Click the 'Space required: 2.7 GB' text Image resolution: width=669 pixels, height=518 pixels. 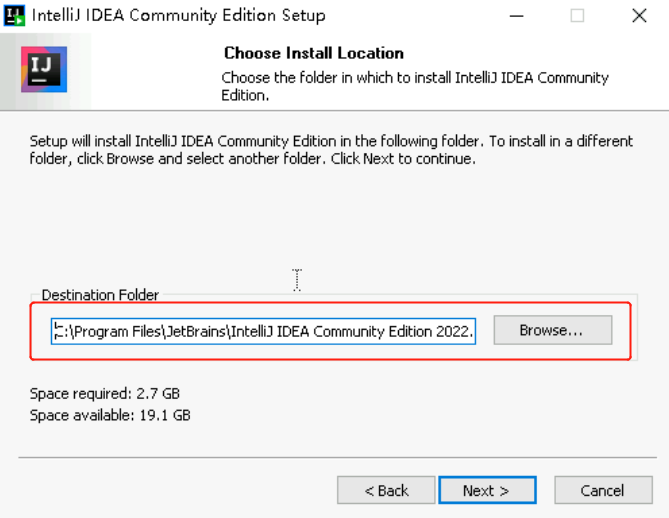pos(105,393)
